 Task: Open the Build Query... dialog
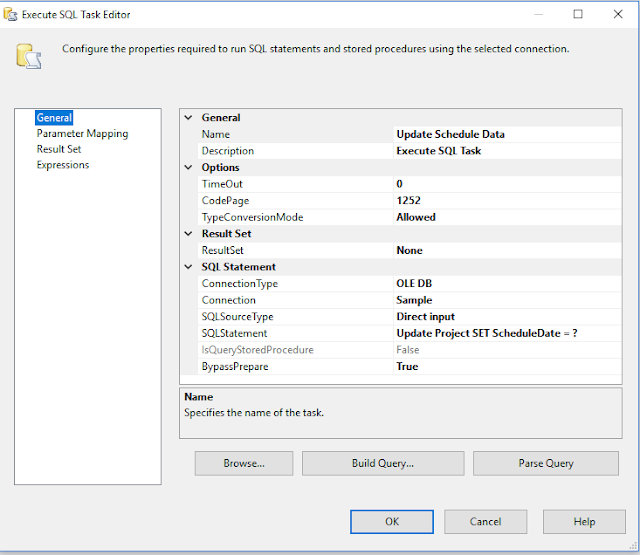[383, 463]
